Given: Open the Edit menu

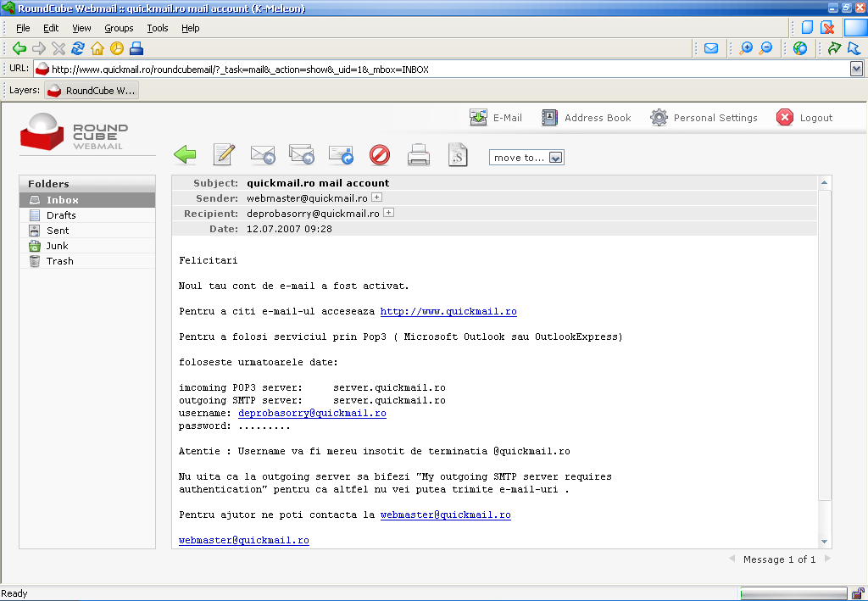Looking at the screenshot, I should pyautogui.click(x=51, y=28).
